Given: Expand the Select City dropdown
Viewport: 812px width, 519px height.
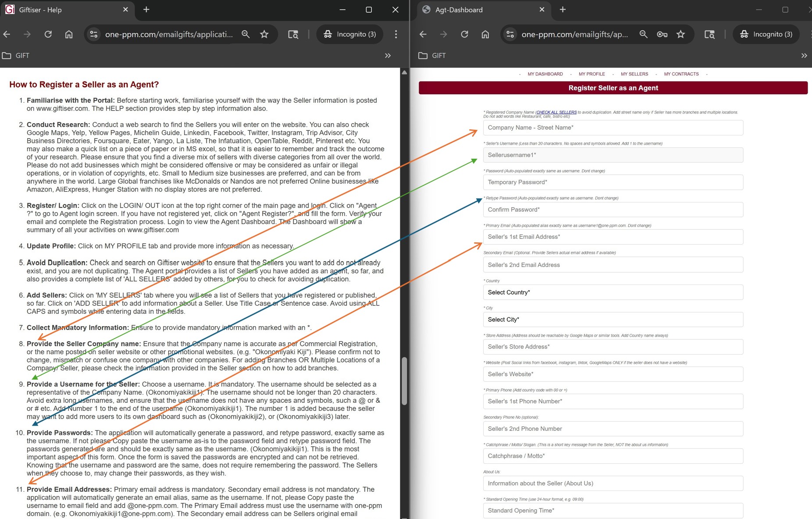Looking at the screenshot, I should 613,320.
